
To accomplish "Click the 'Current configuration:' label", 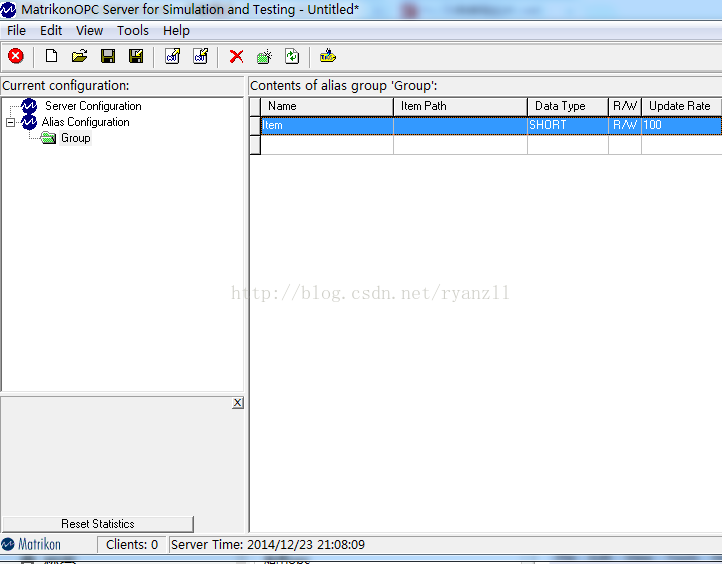I will (x=66, y=86).
